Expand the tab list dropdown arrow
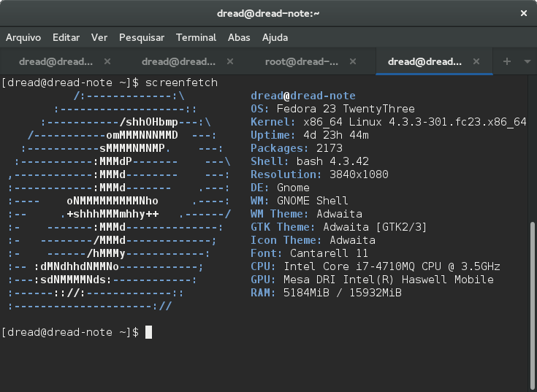The width and height of the screenshot is (537, 392). tap(527, 62)
